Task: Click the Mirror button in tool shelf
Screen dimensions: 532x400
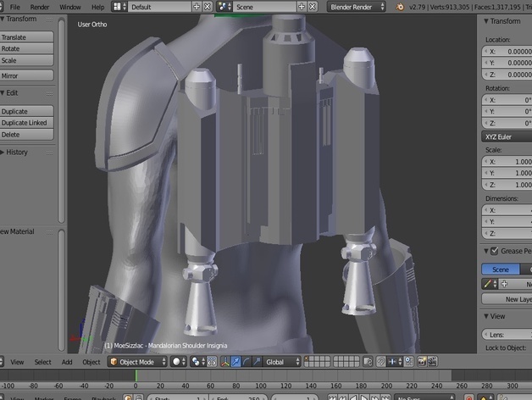Action: point(26,75)
